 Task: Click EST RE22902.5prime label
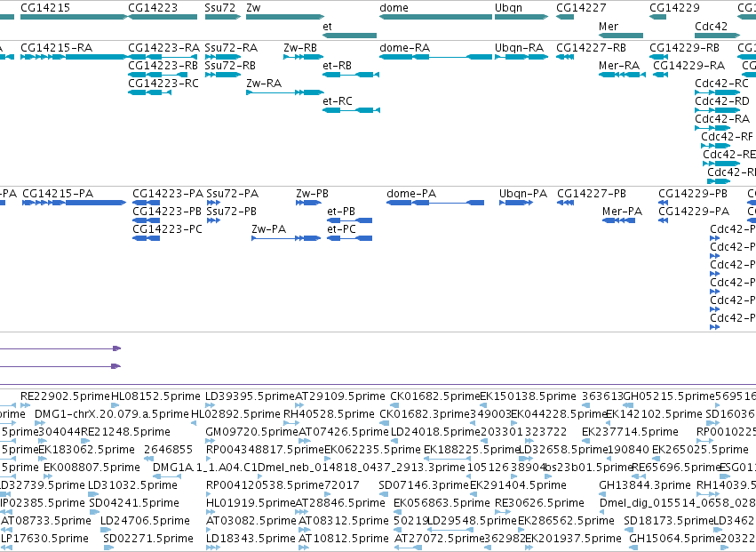pos(65,396)
